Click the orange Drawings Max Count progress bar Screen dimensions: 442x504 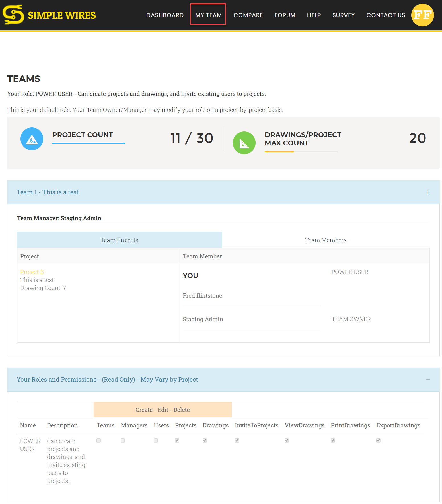point(279,151)
